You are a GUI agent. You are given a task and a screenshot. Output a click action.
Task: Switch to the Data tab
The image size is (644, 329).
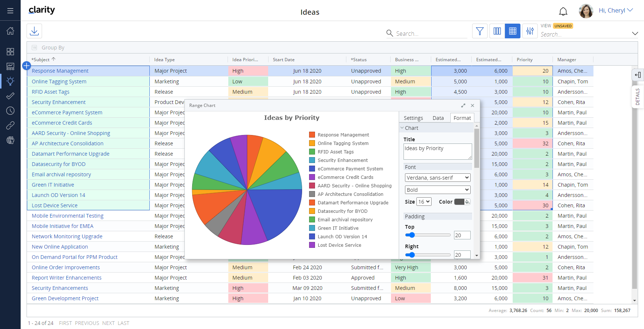point(438,118)
